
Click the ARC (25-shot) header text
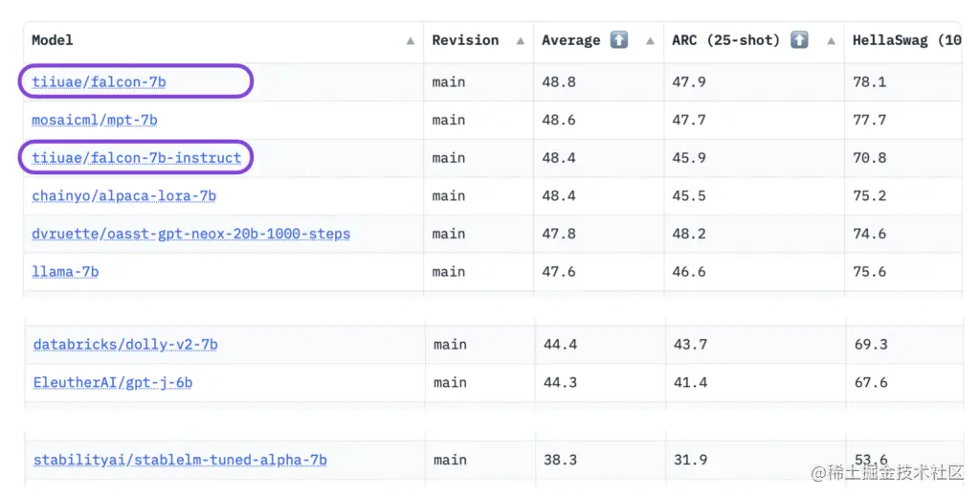click(725, 40)
